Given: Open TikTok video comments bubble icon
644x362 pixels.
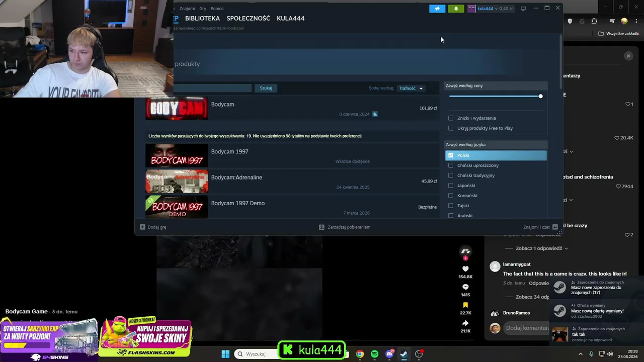Looking at the screenshot, I should point(465,287).
